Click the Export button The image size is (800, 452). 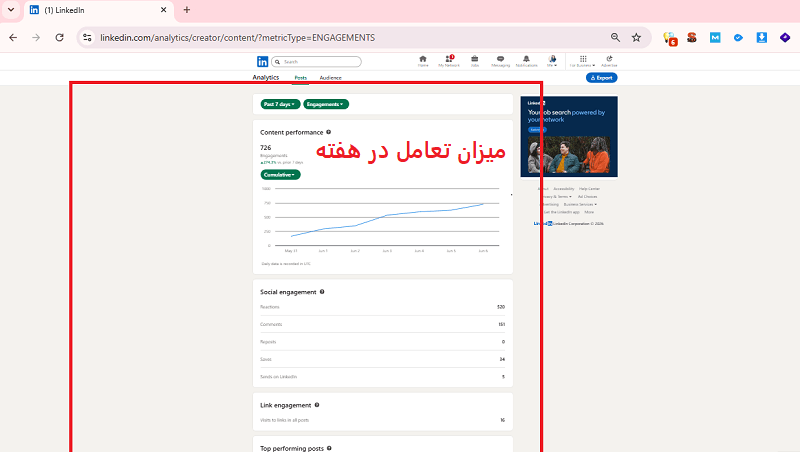602,78
